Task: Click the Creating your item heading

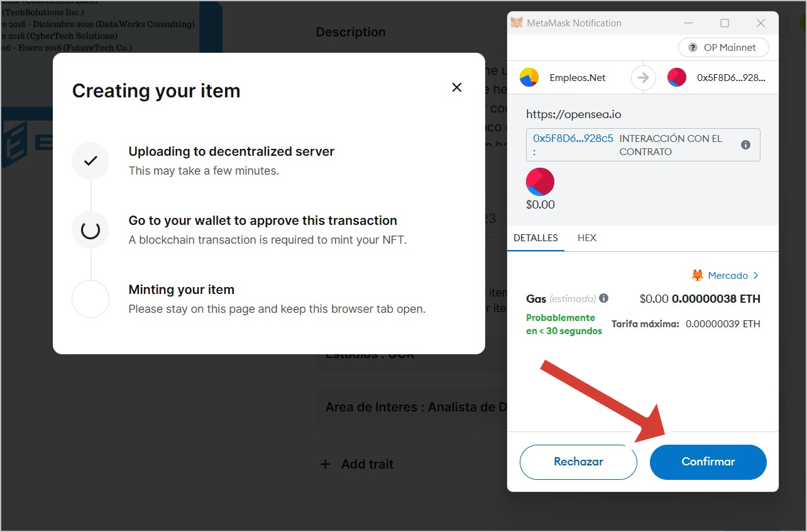Action: pos(156,90)
